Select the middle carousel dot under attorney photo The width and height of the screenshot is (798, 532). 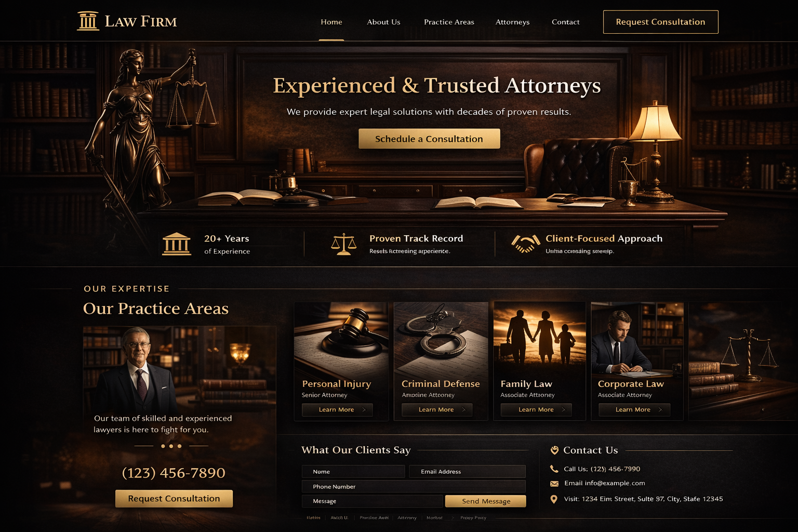coord(171,446)
